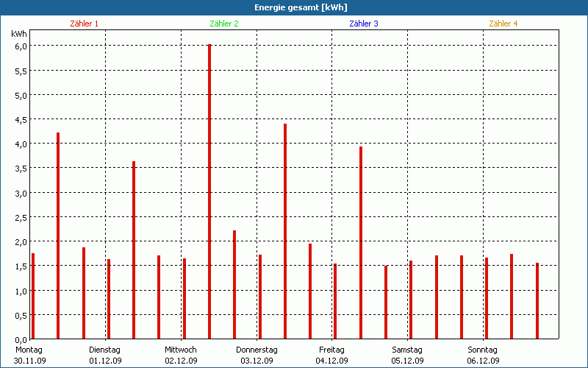This screenshot has height=368, width=588.
Task: Select the Zähler 4 legend label
Action: 503,24
